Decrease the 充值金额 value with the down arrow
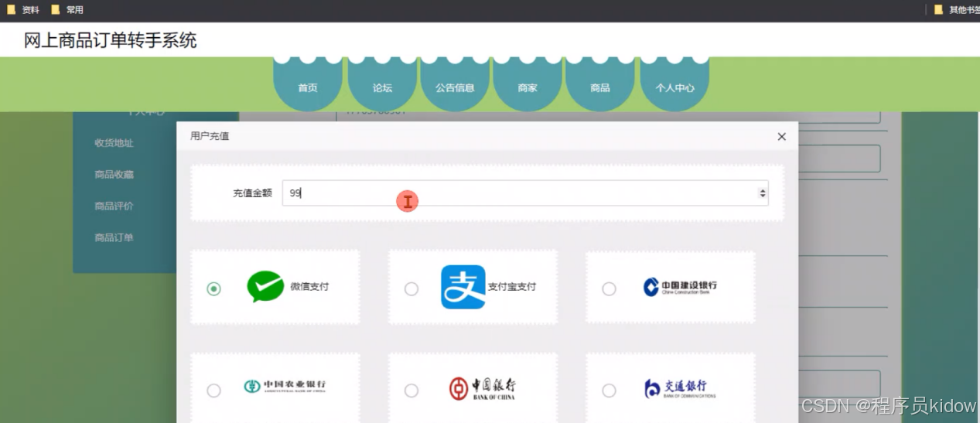 763,196
